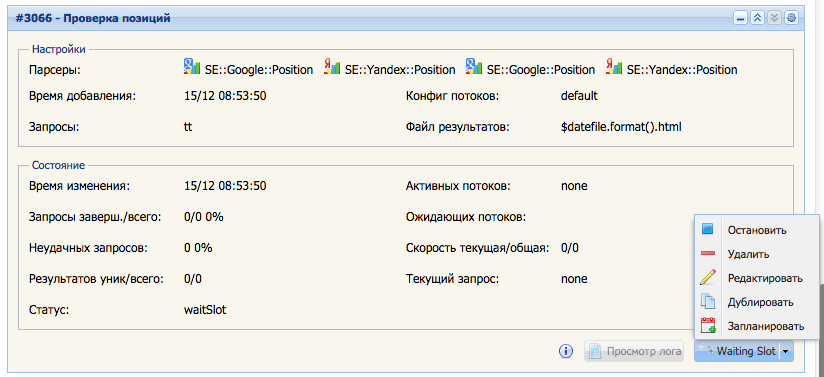Choose Остановить from the menu

click(x=757, y=230)
